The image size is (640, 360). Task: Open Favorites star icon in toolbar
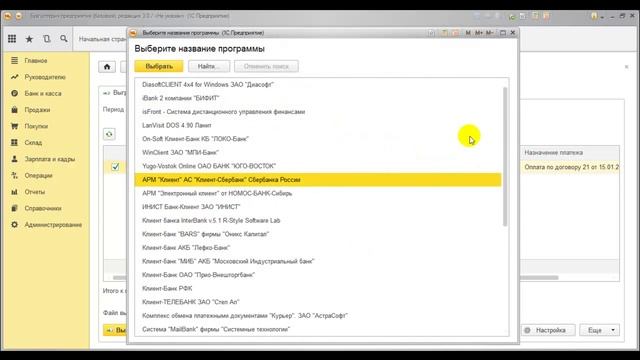pos(29,39)
